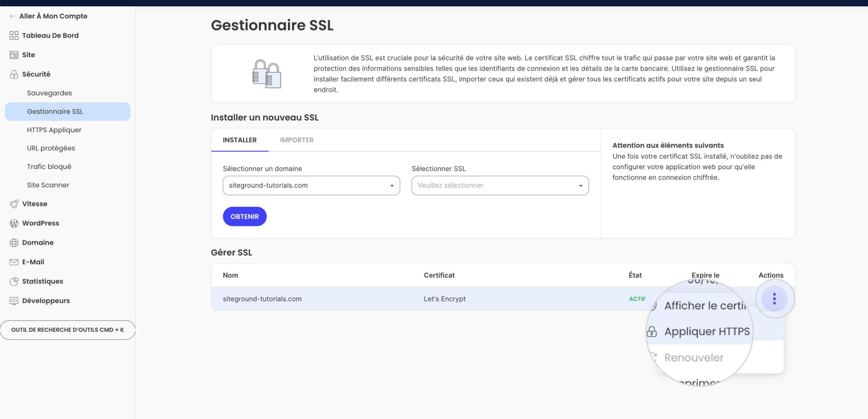
Task: Go to Aller À Mon Compte
Action: click(53, 16)
